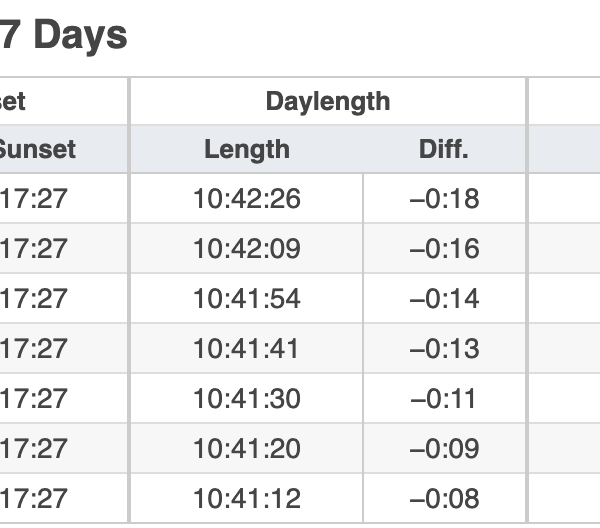600x528 pixels.
Task: Select the 10:41:20 daylength cell
Action: pyautogui.click(x=247, y=448)
